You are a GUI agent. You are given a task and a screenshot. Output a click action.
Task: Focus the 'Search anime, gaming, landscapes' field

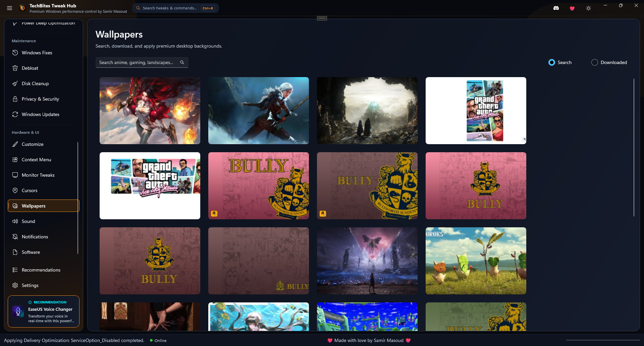(x=142, y=62)
